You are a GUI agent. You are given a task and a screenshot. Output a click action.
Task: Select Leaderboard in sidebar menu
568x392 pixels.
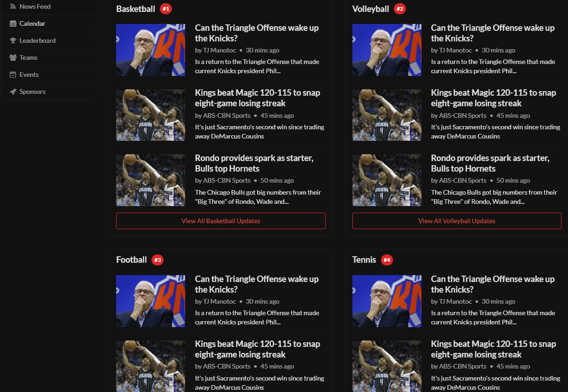(x=48, y=40)
